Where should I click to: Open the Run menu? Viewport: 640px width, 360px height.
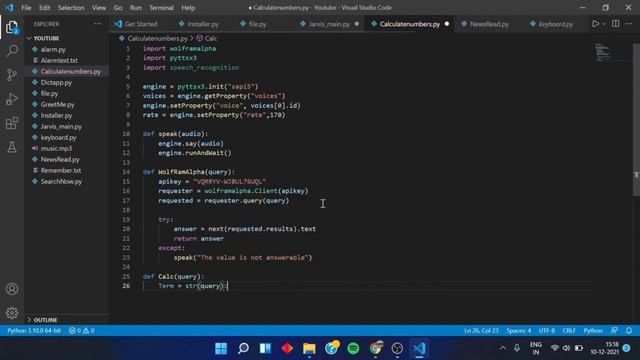136,8
